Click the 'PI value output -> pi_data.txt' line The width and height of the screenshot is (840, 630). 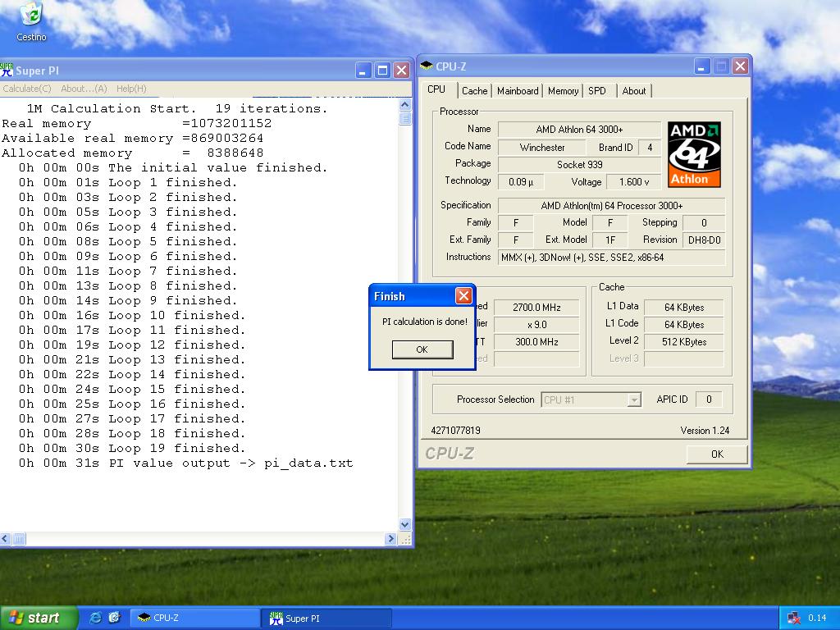click(x=186, y=463)
